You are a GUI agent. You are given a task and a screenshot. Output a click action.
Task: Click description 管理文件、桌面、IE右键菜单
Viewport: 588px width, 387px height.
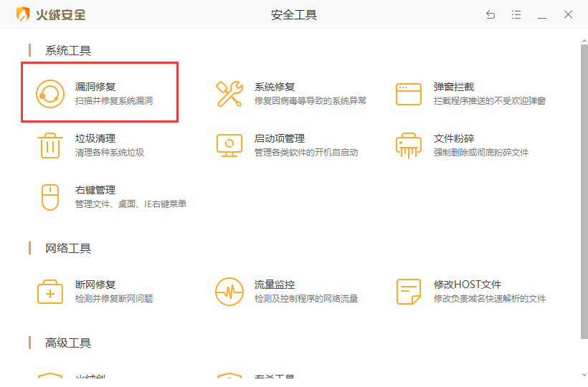point(131,204)
